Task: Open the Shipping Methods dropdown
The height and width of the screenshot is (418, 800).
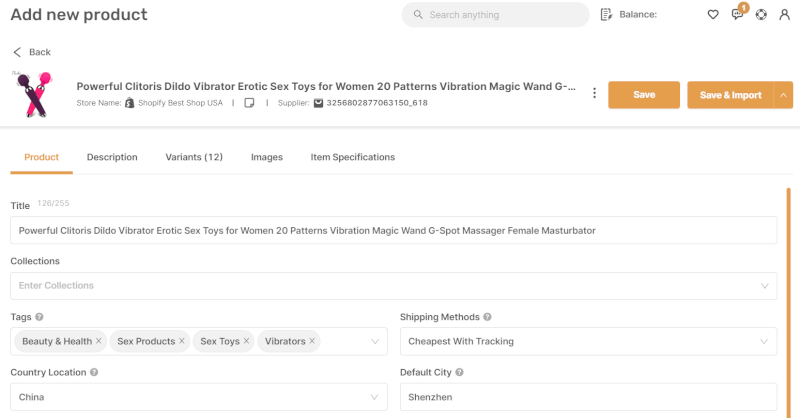Action: tap(588, 341)
